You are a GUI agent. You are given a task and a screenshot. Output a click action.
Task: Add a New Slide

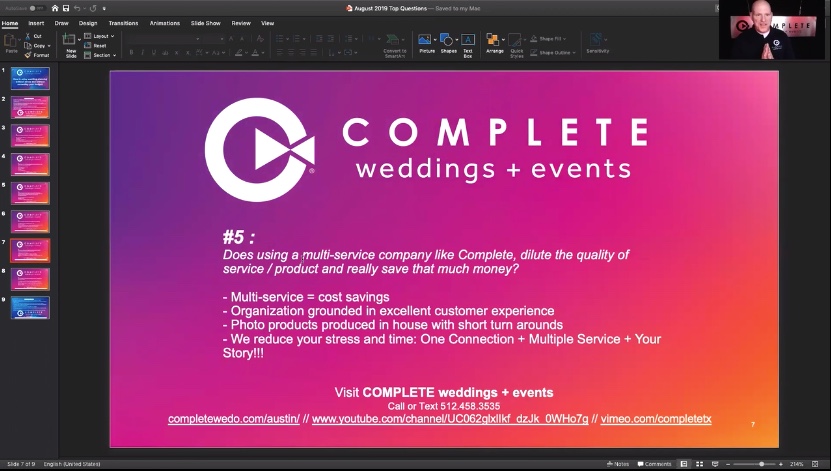pos(70,45)
